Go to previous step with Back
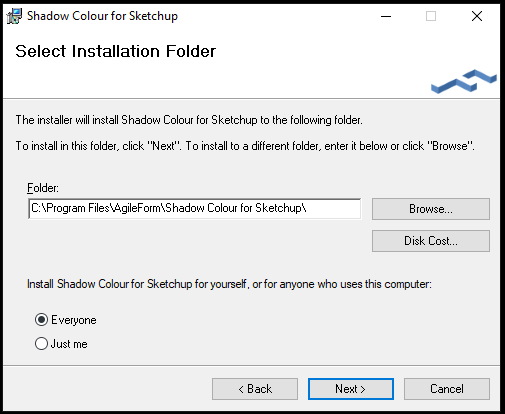505x414 pixels. [255, 389]
